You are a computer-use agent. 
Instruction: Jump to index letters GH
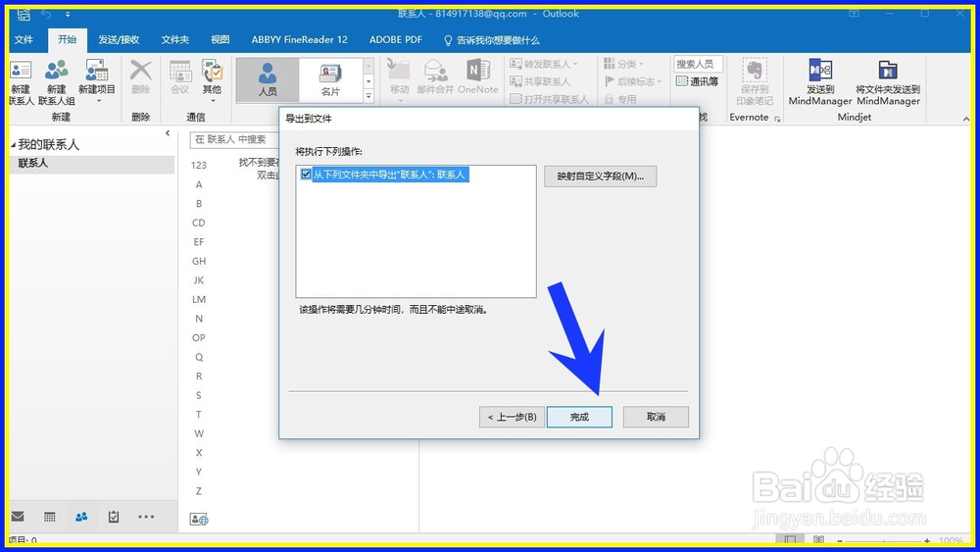click(x=199, y=261)
